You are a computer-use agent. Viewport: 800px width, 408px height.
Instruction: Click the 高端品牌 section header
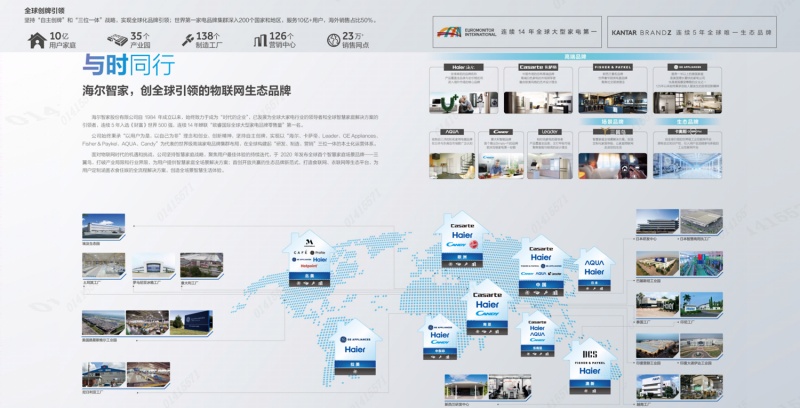(x=575, y=57)
